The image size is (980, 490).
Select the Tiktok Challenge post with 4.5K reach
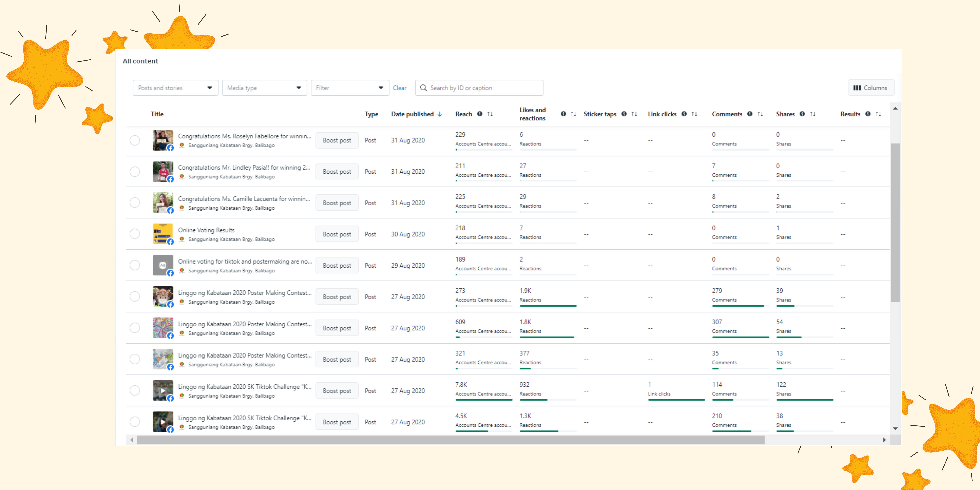[135, 422]
